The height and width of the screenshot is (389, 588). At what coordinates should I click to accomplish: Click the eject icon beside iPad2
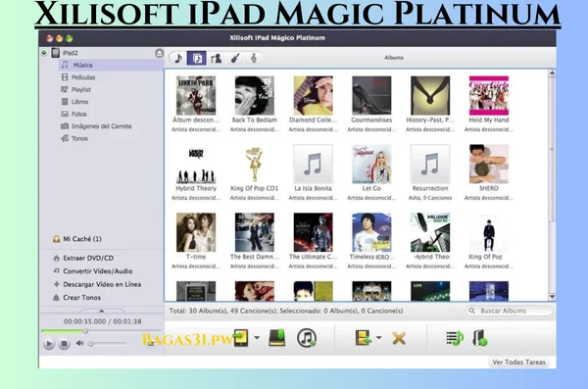tap(159, 53)
